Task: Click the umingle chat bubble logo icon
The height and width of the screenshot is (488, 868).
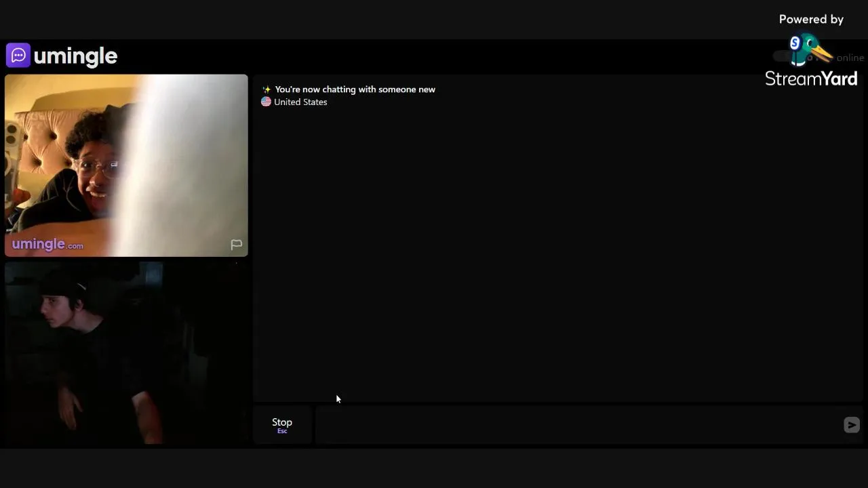Action: coord(18,56)
